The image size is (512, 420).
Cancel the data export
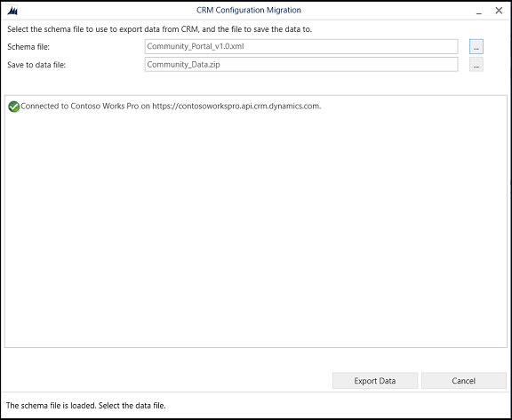(464, 381)
